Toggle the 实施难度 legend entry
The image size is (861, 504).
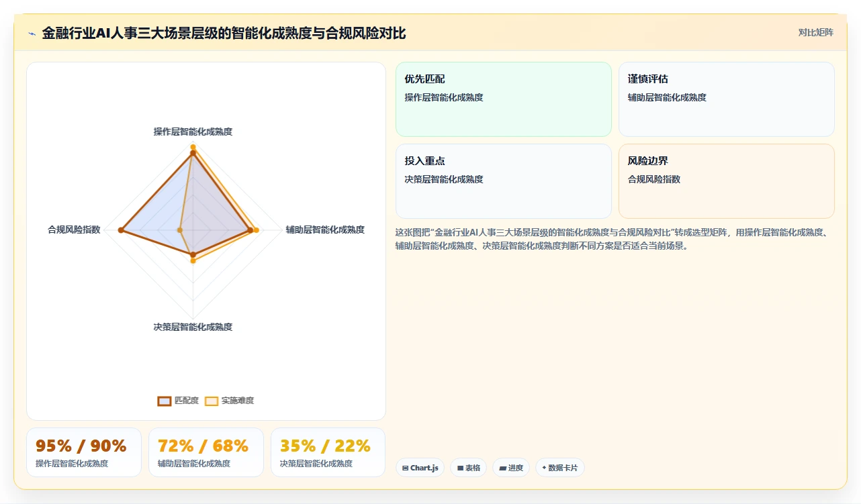pyautogui.click(x=229, y=401)
